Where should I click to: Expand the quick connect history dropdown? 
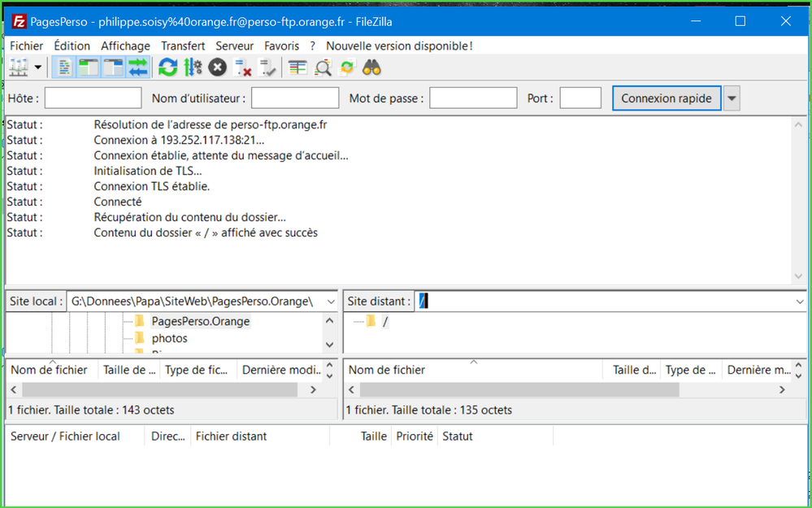(732, 98)
